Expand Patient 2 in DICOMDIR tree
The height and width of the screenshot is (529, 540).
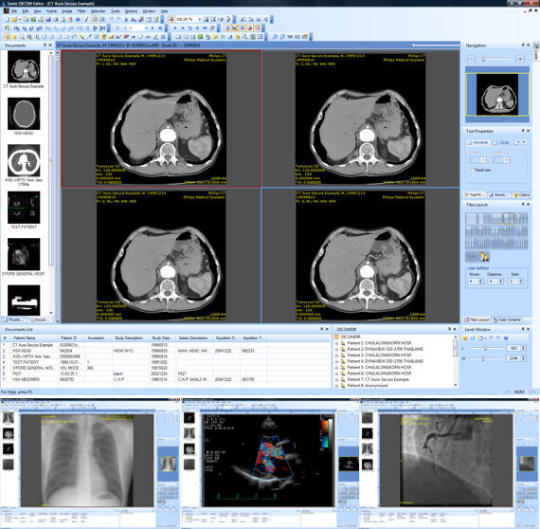pyautogui.click(x=336, y=349)
